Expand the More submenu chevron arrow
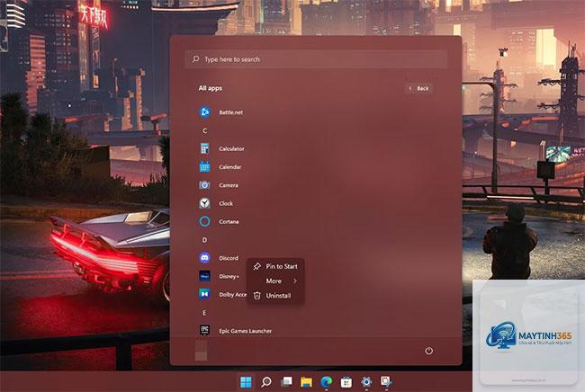 pyautogui.click(x=295, y=281)
